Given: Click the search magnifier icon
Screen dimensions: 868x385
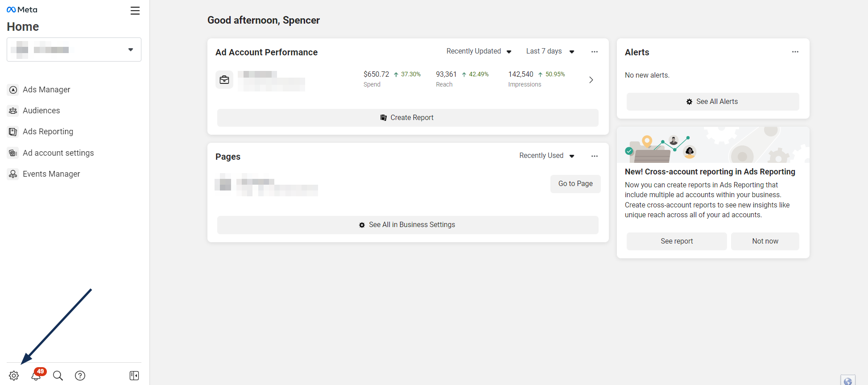Looking at the screenshot, I should pyautogui.click(x=58, y=376).
